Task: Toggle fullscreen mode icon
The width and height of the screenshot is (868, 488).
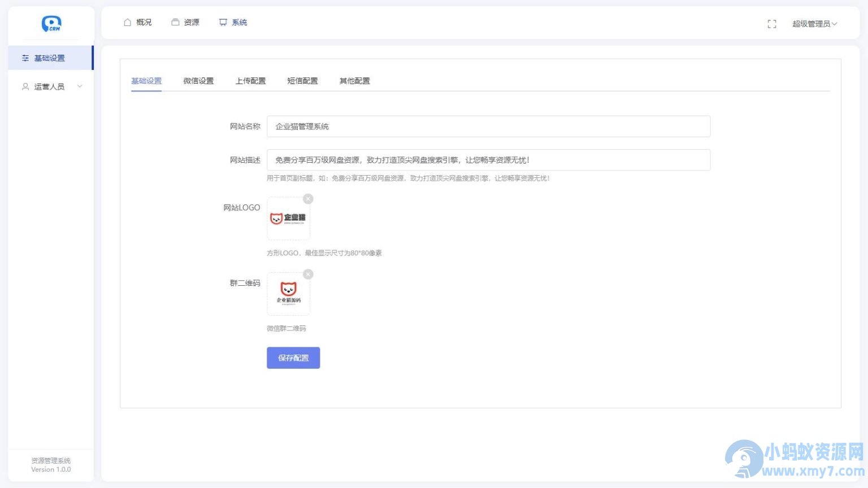Action: pos(772,24)
